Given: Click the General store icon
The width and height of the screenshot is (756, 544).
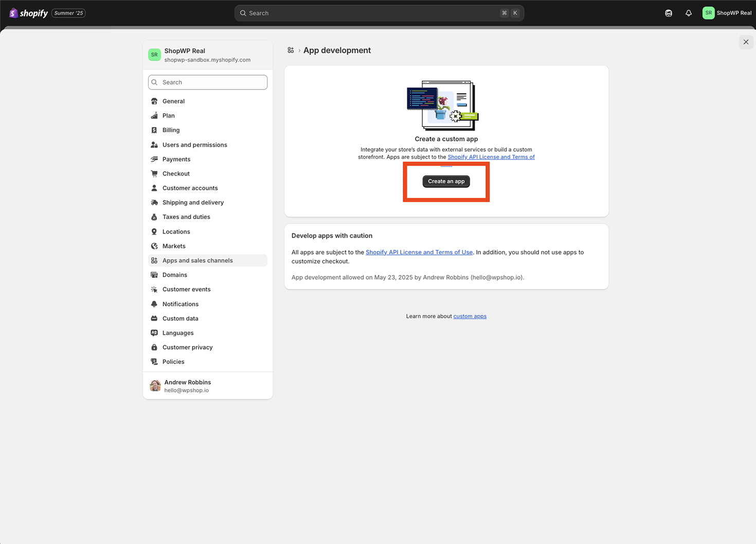Looking at the screenshot, I should coord(154,101).
